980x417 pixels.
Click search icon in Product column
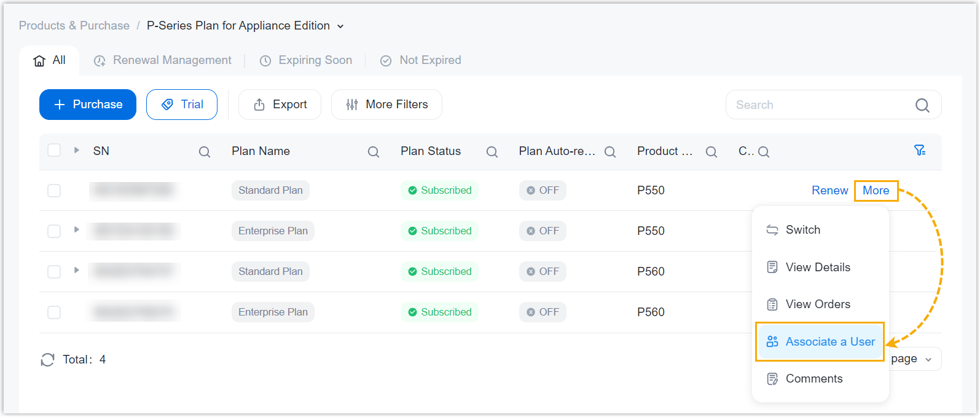pos(711,152)
